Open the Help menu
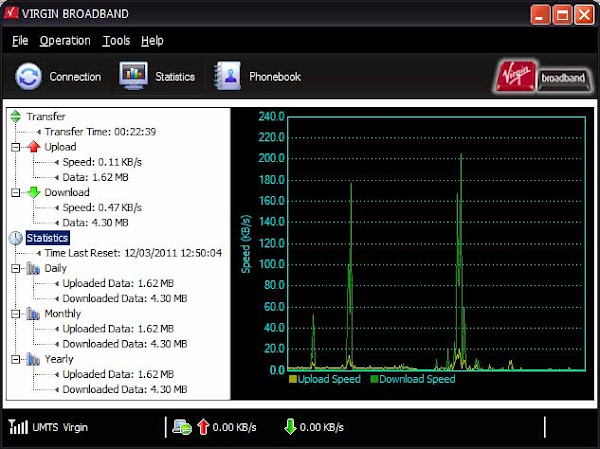 (152, 40)
